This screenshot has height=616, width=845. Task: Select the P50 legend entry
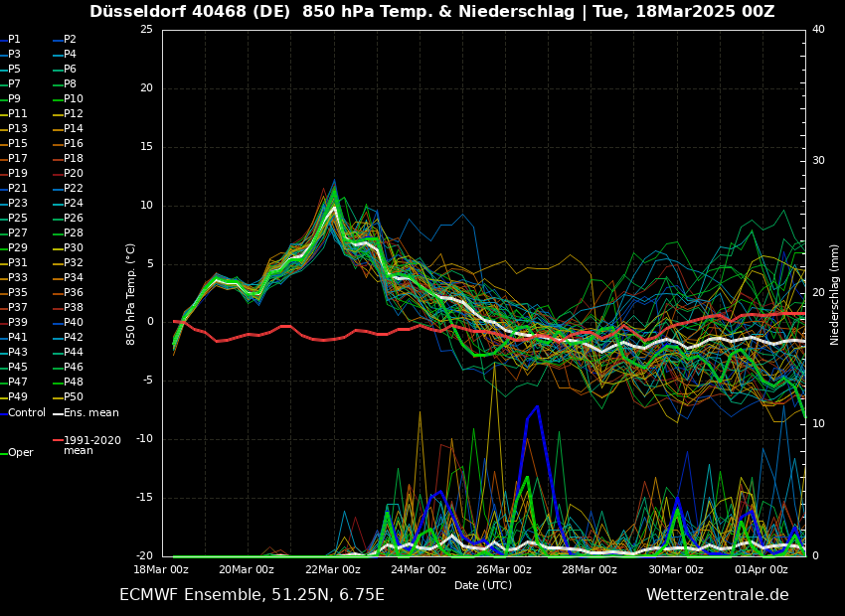point(73,397)
